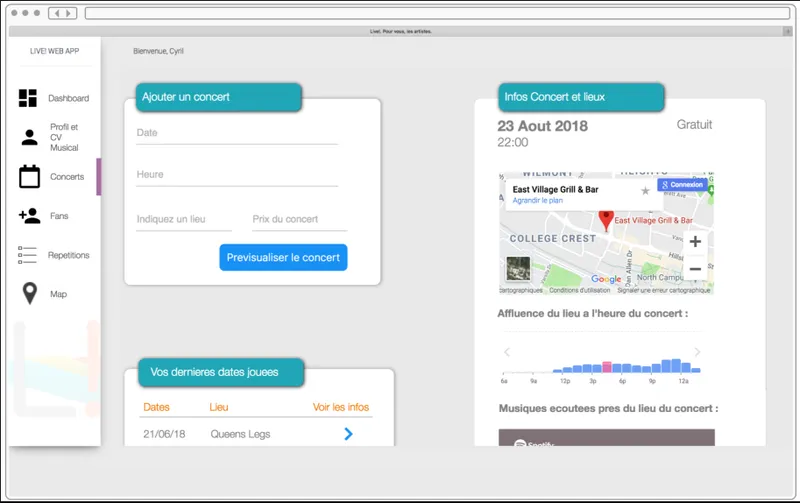Focus the Date input field
The width and height of the screenshot is (800, 503).
[237, 134]
